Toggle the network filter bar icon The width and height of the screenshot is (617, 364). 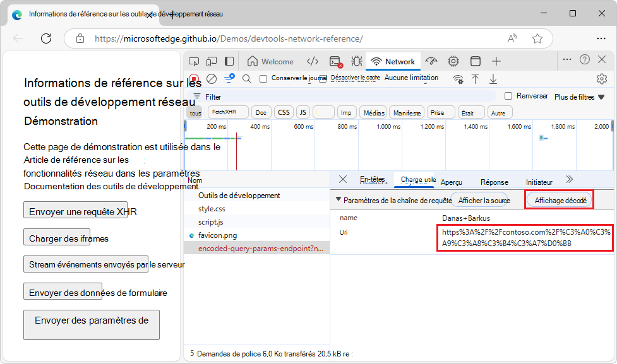(x=229, y=78)
